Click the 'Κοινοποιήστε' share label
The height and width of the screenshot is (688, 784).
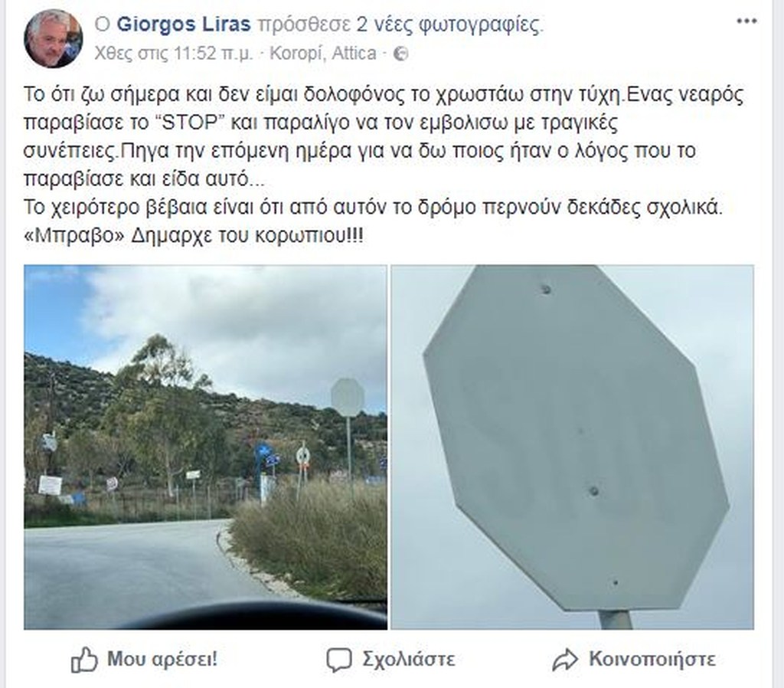tap(652, 659)
